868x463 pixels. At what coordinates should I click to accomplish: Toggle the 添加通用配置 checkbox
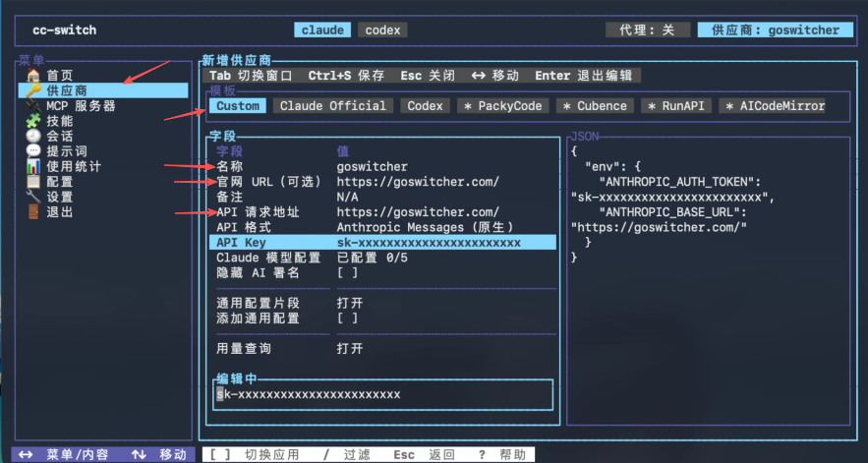coord(347,318)
